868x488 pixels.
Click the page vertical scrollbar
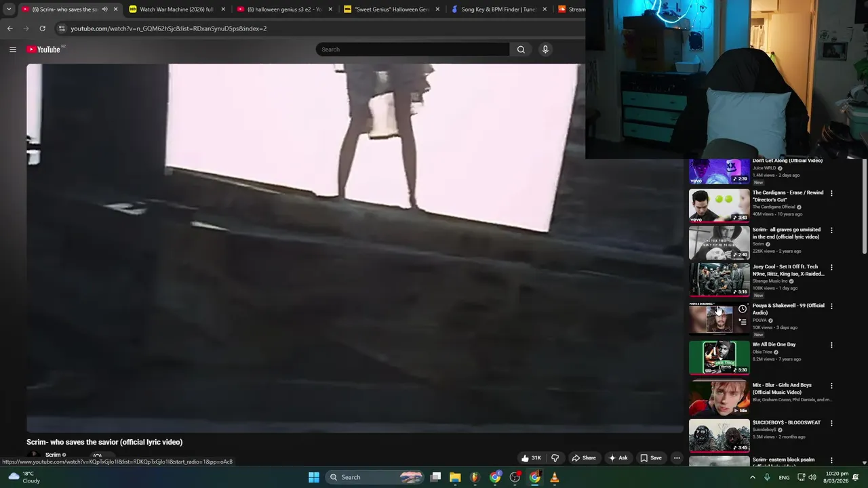pyautogui.click(x=865, y=207)
